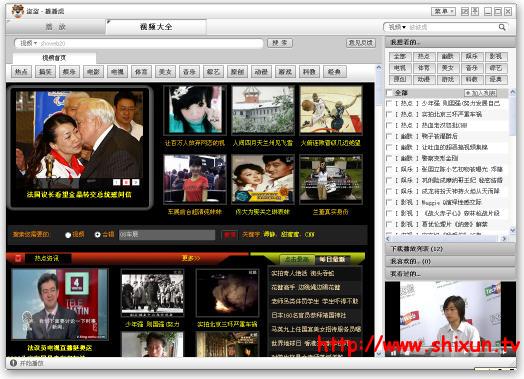Switch to the 播放 tab
Viewport: 524px width, 379px height.
point(55,27)
